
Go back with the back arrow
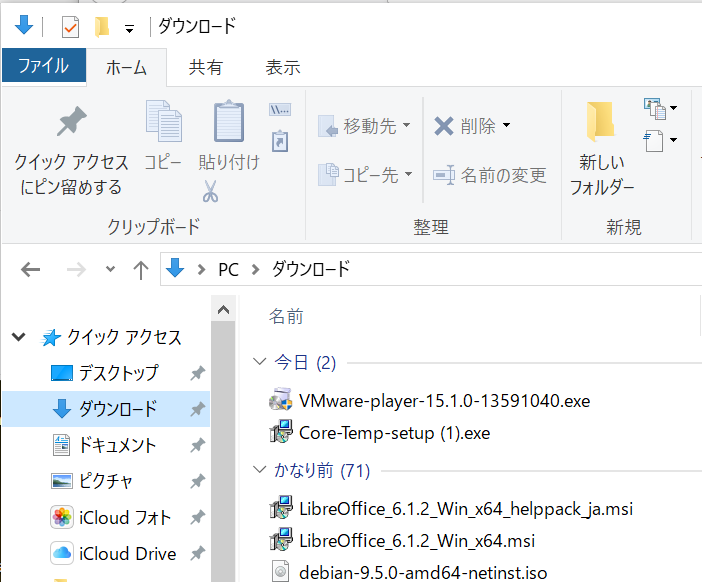[30, 270]
